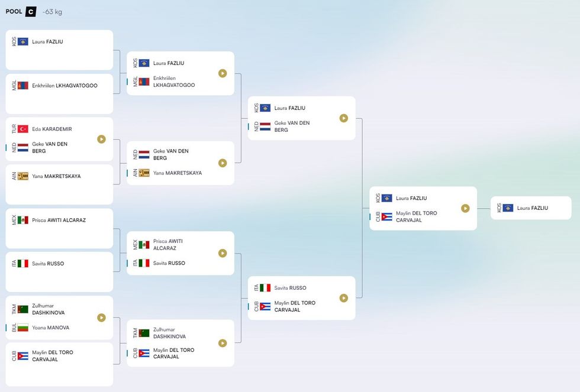Open Savita Russo's name in Russo vs Del Toro card
Image resolution: width=580 pixels, height=392 pixels.
[290, 288]
